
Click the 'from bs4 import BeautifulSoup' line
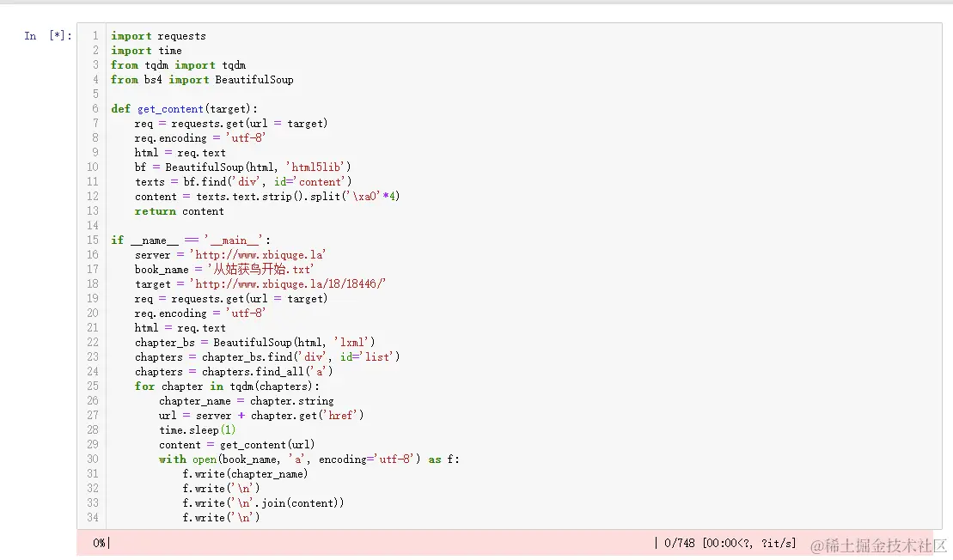(x=202, y=80)
